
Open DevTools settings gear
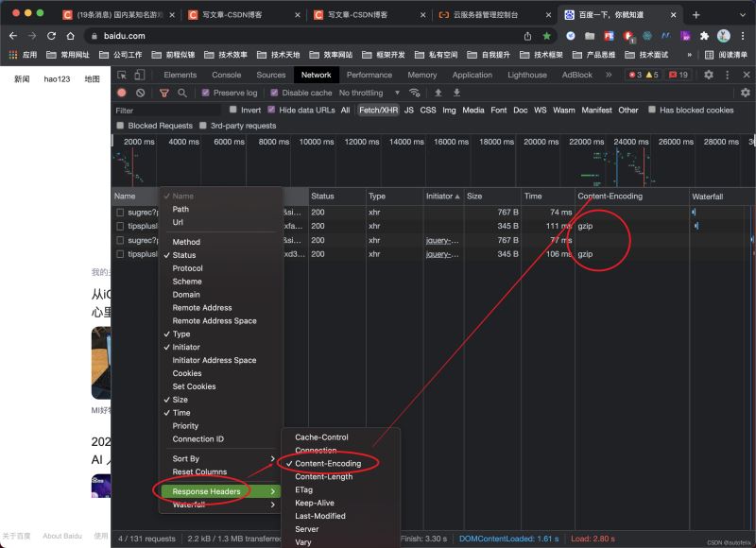click(x=708, y=75)
